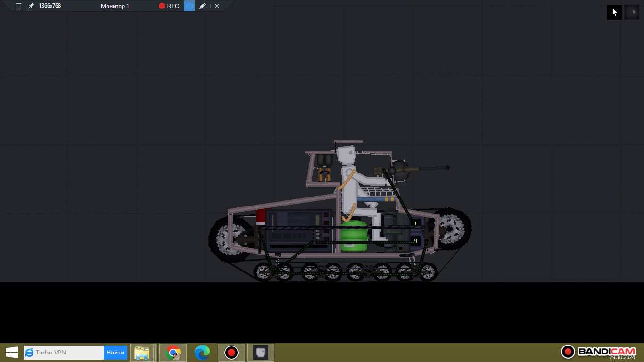Open the Bandicam hamburger menu
The image size is (644, 362).
18,6
